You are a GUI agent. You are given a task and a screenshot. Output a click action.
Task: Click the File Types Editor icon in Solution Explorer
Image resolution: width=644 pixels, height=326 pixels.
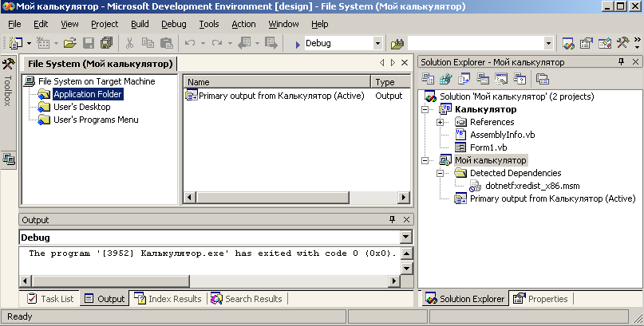(464, 79)
